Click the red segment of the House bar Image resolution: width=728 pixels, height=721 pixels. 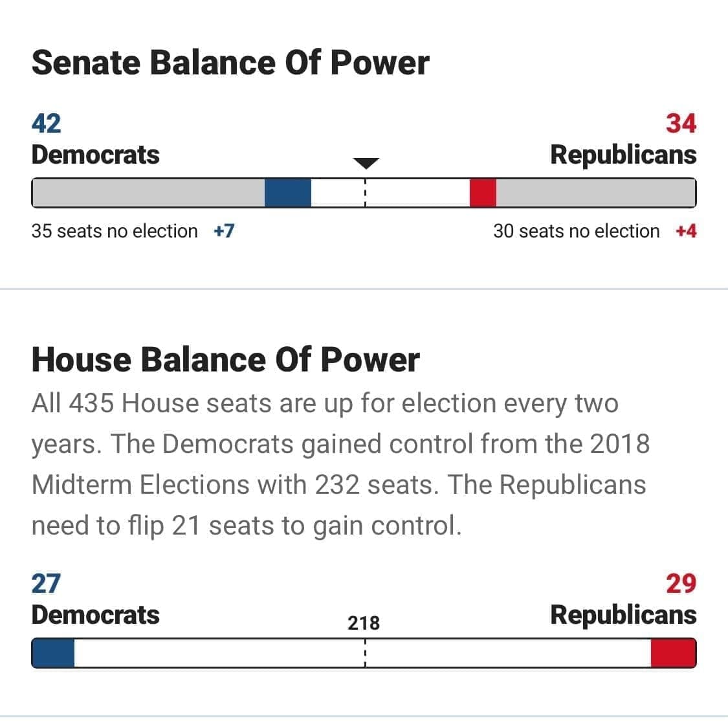673,653
